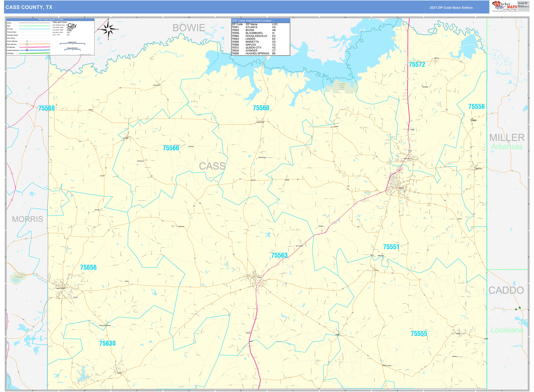
Task: Click the CADDO parish name
Action: pyautogui.click(x=506, y=290)
